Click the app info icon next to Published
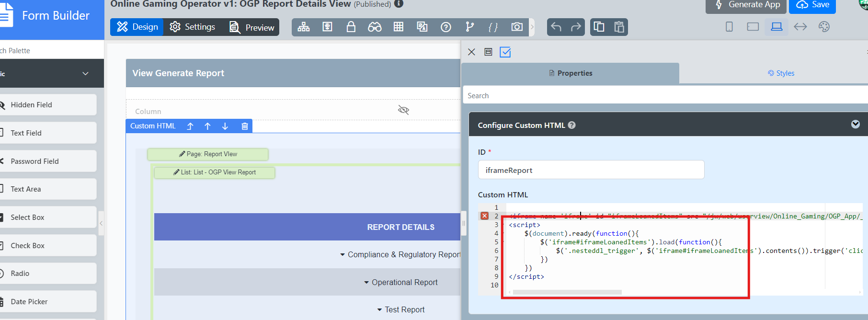 pos(399,4)
